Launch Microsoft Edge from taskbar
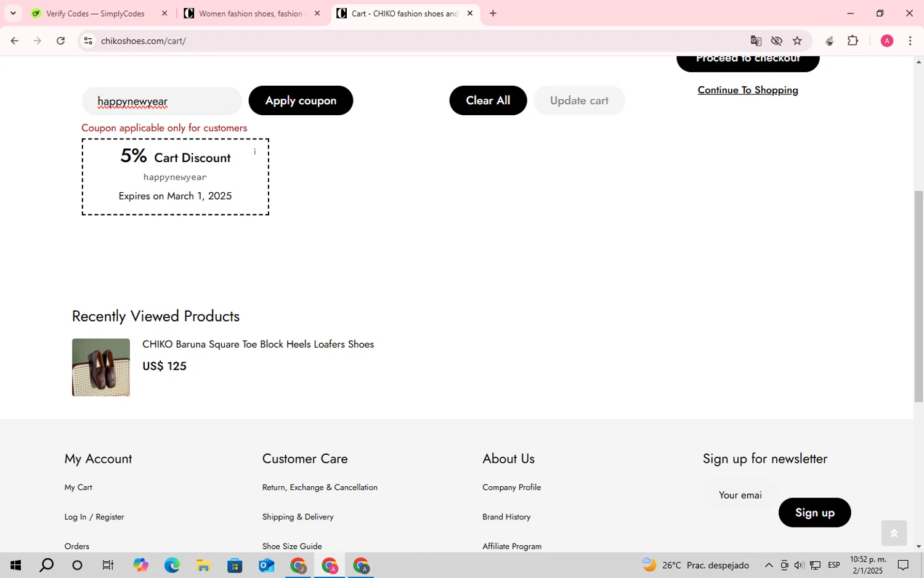The image size is (924, 578). click(x=172, y=565)
